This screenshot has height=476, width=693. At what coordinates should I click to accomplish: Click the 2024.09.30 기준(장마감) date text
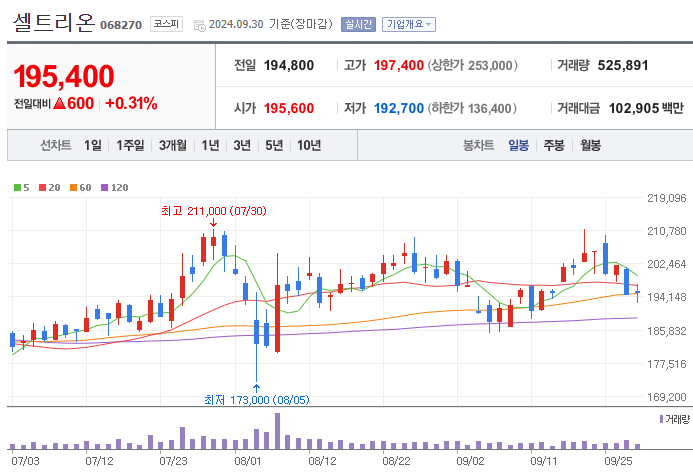(x=270, y=24)
